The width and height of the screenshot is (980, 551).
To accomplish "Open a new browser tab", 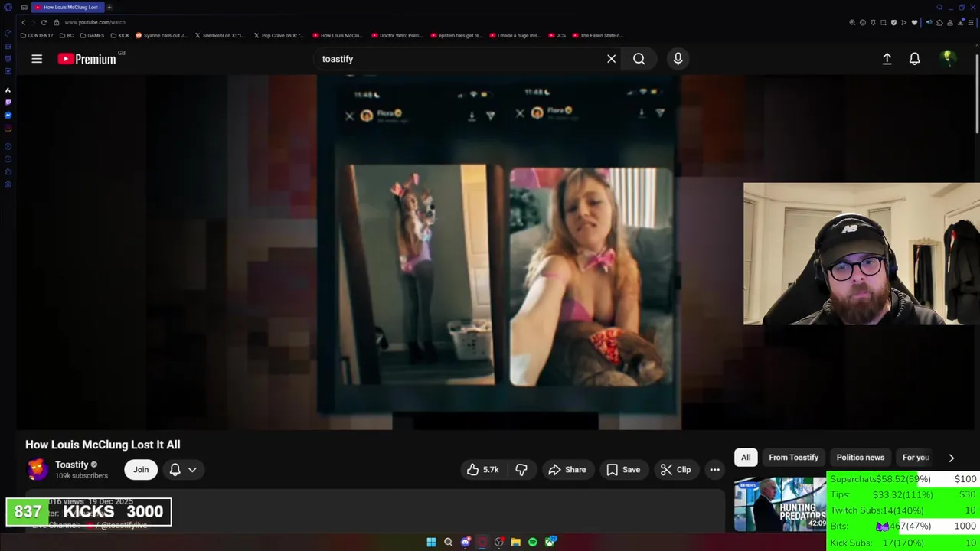I will coord(109,7).
